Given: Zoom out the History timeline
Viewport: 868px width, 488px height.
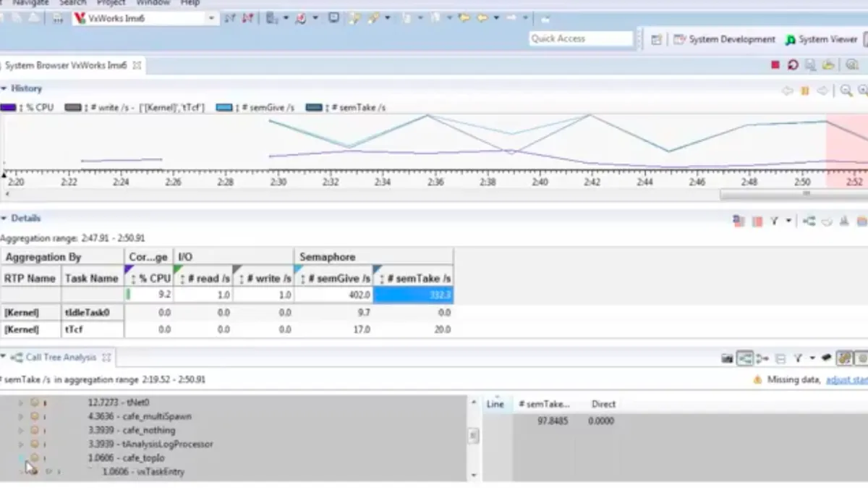Looking at the screenshot, I should [846, 91].
